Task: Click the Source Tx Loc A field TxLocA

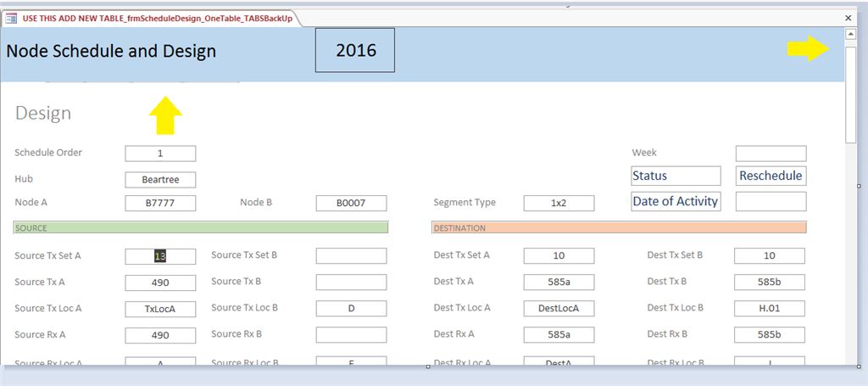Action: click(160, 309)
